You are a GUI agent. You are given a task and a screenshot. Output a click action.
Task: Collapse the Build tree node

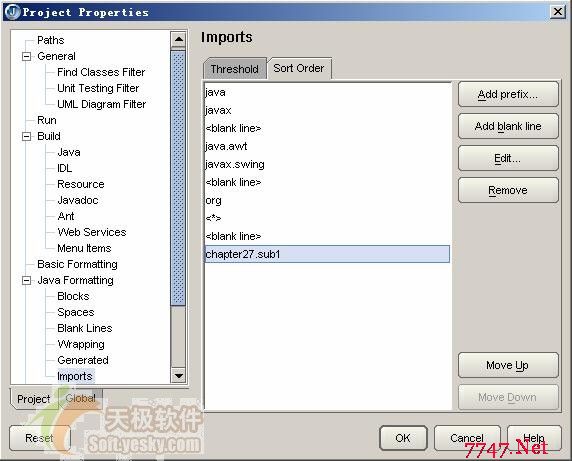[27, 136]
